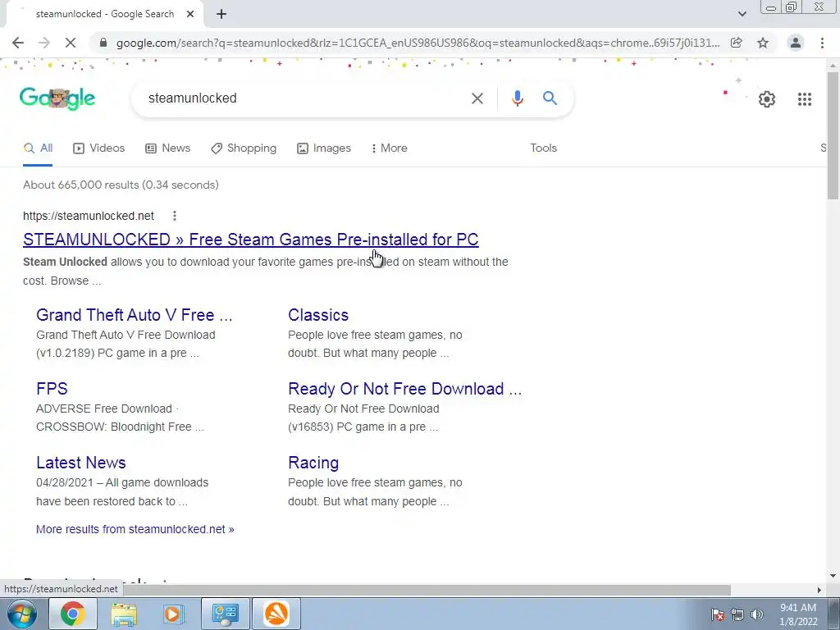Open Google quick settings gear
This screenshot has width=840, height=630.
point(767,99)
